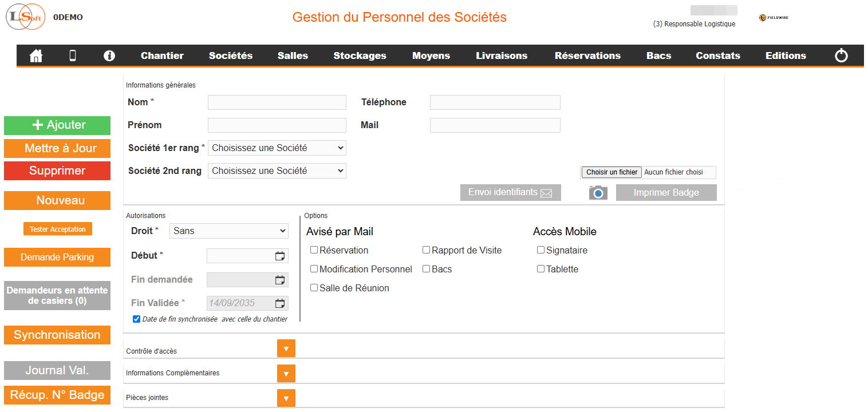Check the Signataire mobile access box
868x412 pixels.
click(540, 250)
